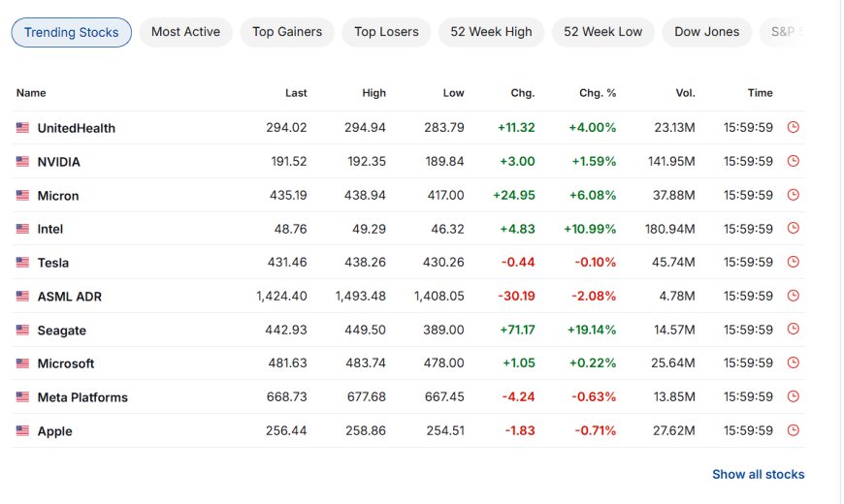Click the clock icon in Apple row

point(794,430)
